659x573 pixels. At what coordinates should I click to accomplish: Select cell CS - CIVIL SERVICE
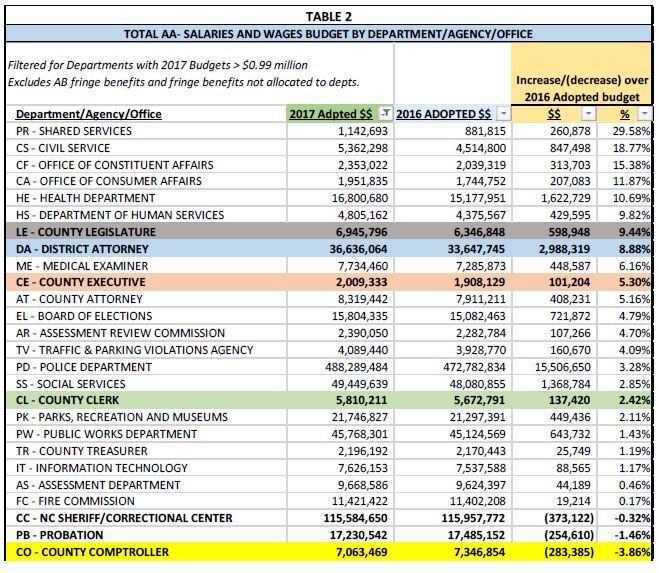point(147,148)
